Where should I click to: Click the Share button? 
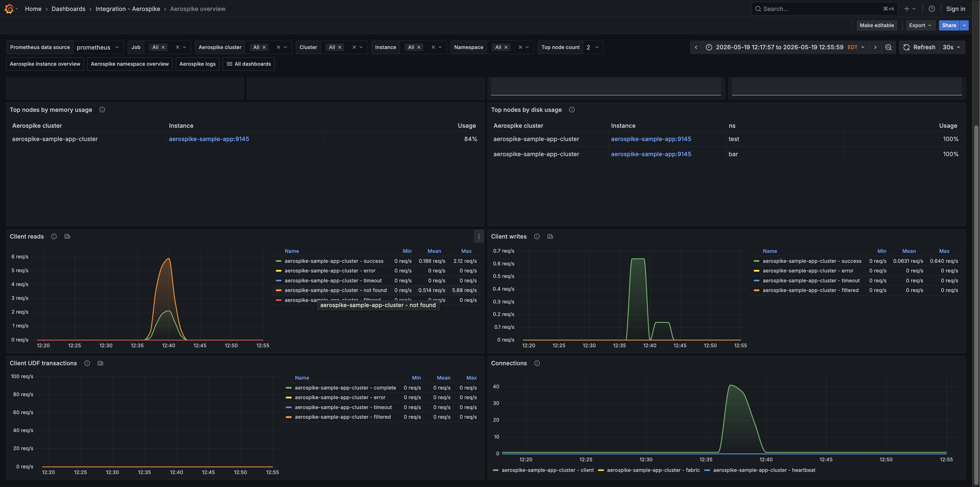point(949,26)
